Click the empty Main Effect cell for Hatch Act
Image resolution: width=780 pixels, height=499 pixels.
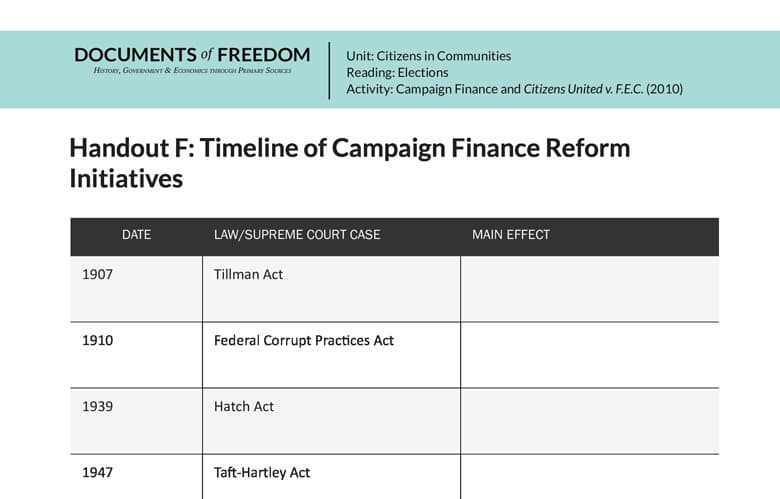(x=589, y=421)
